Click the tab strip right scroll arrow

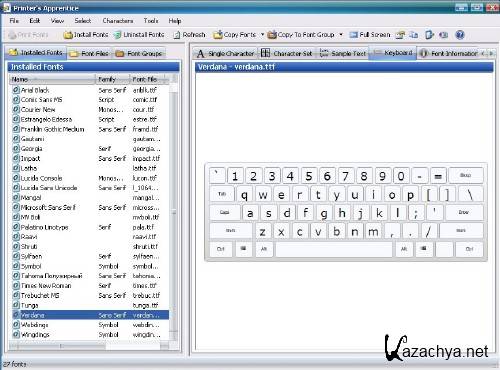click(x=491, y=53)
